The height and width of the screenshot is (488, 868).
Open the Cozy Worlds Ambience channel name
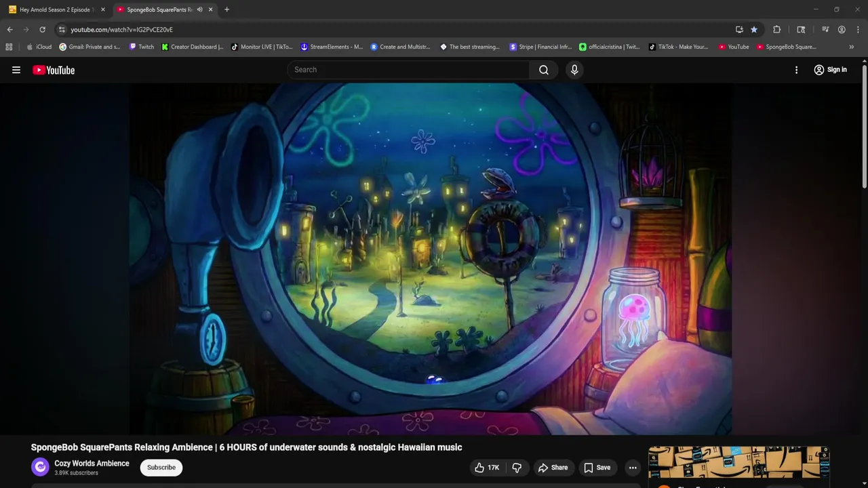[x=92, y=464]
